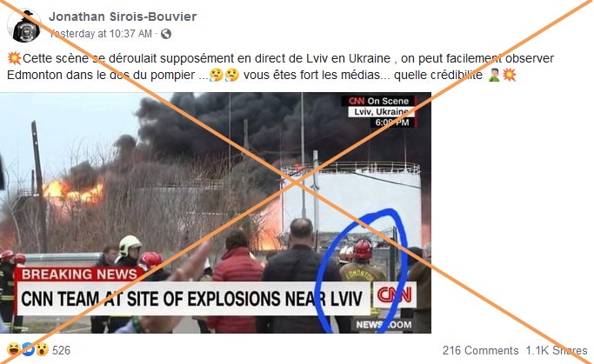The height and width of the screenshot is (364, 594).
Task: Open Jonathan Sirois-Bouvier's profile picture
Action: [23, 25]
